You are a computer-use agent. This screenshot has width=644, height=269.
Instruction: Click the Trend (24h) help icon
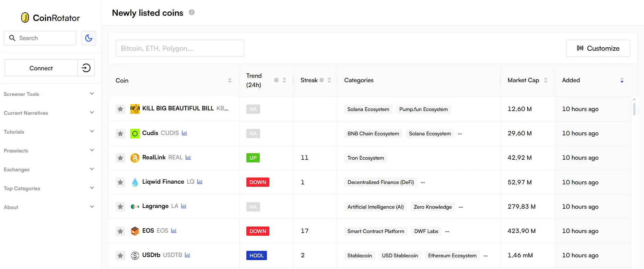point(276,80)
